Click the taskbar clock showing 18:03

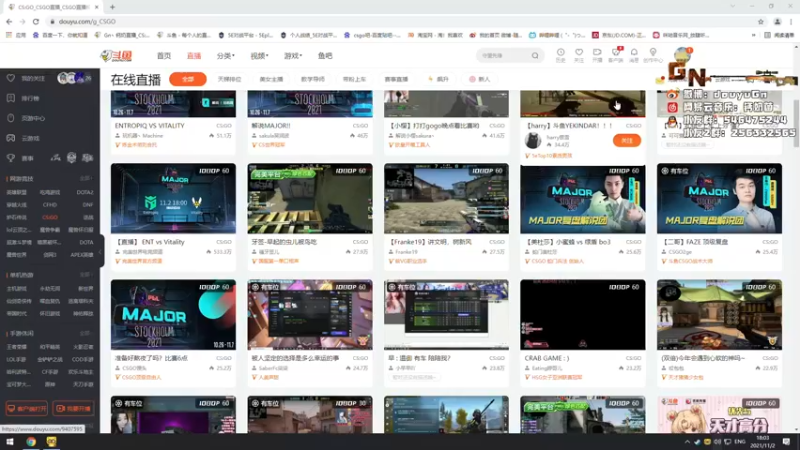point(763,442)
